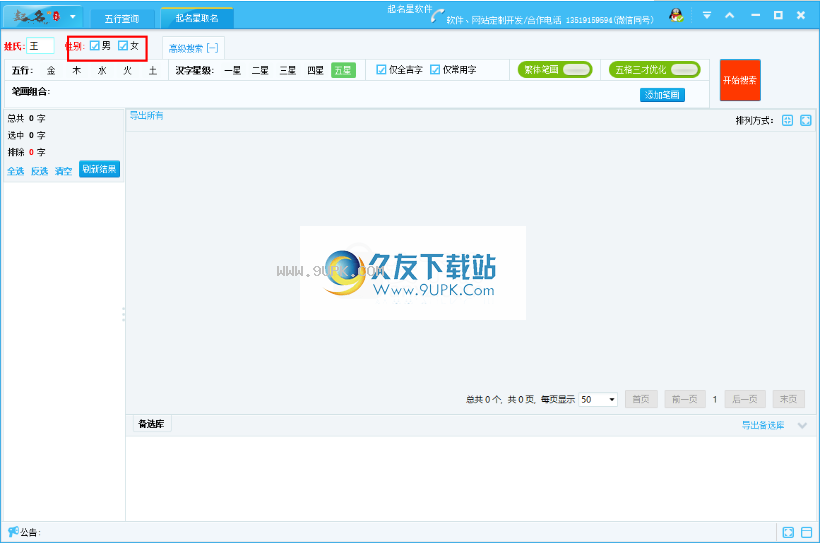
Task: Click the megaphone announcement icon
Action: click(x=13, y=531)
